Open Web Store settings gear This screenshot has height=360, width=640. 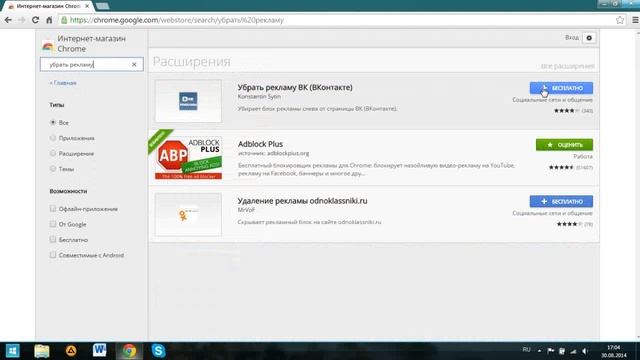589,38
